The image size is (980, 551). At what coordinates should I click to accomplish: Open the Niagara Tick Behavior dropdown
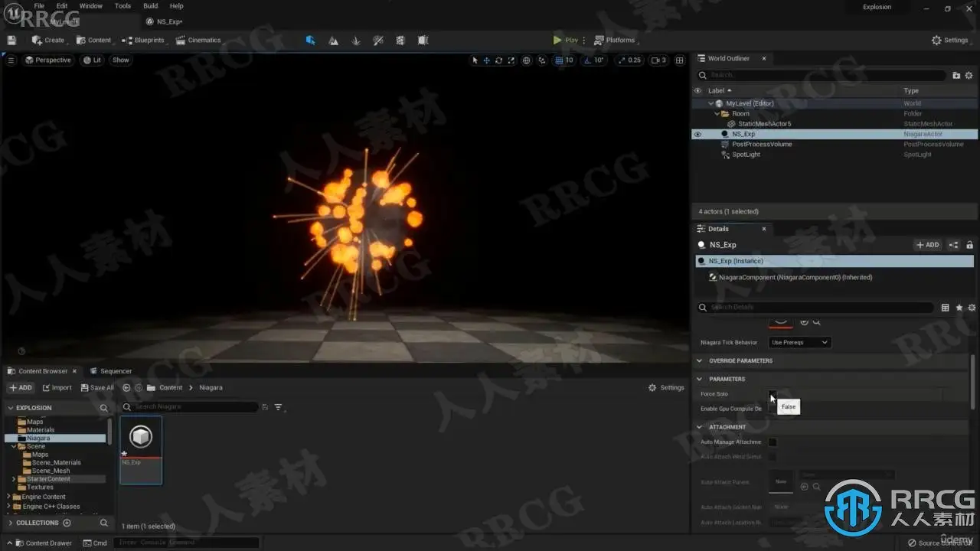(799, 342)
